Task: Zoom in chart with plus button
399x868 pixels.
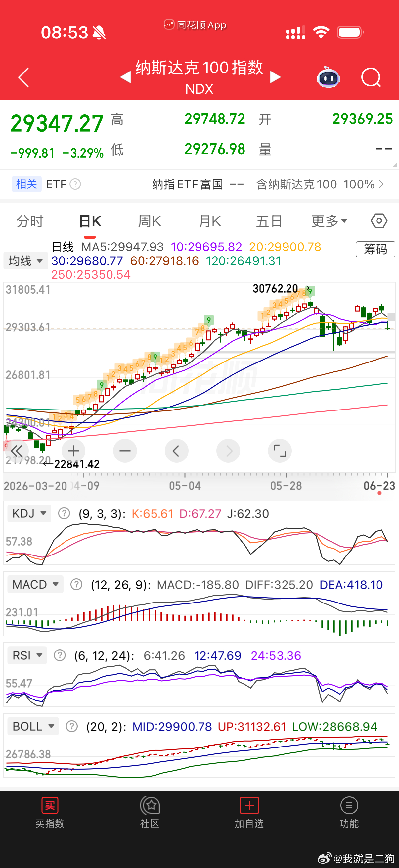Action: [x=73, y=451]
